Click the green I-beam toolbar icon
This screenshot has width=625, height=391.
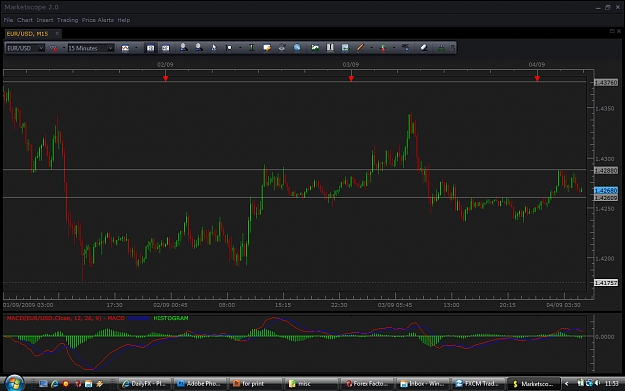251,48
